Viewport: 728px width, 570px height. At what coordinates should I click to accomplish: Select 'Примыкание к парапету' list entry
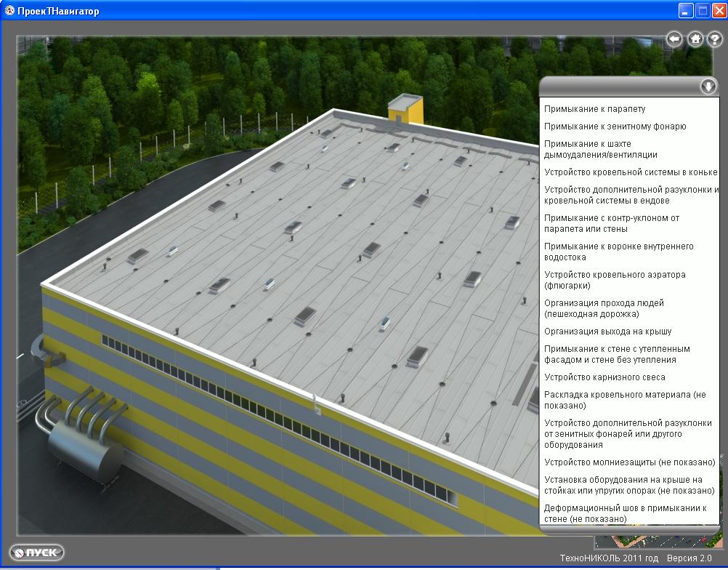click(x=594, y=109)
